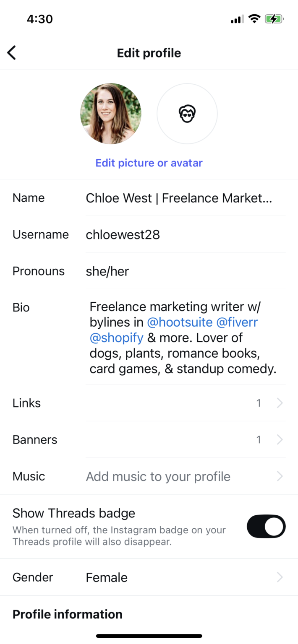Select Add music to your profile

tap(158, 476)
